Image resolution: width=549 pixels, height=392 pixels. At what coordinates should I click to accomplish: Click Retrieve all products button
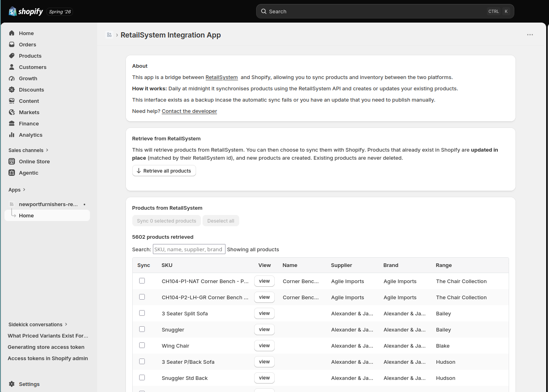pyautogui.click(x=164, y=171)
